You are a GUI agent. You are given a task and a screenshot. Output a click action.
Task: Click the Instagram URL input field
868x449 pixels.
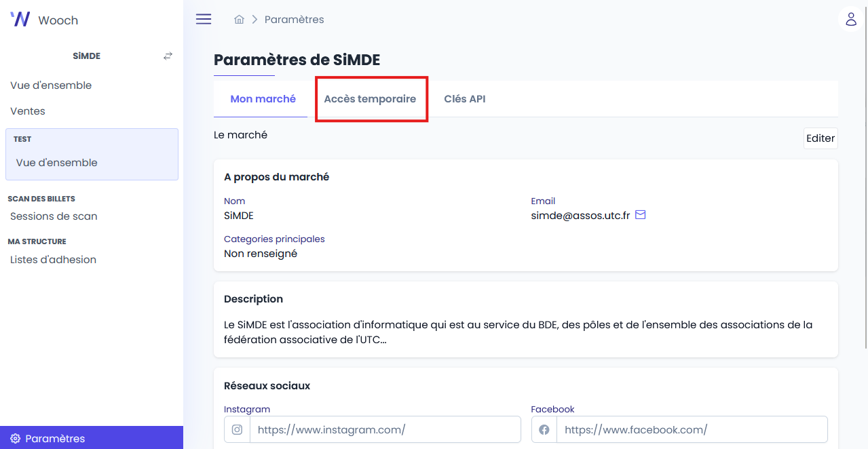click(384, 429)
